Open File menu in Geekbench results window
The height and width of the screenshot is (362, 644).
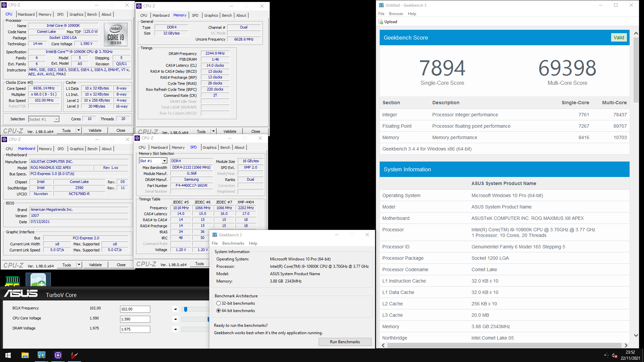[x=381, y=14]
